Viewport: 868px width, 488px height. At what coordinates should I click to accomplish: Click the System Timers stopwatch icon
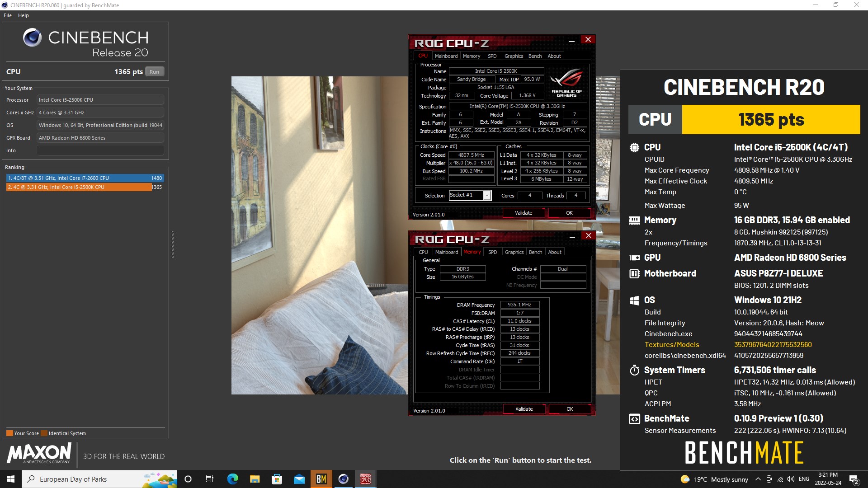[x=634, y=370]
